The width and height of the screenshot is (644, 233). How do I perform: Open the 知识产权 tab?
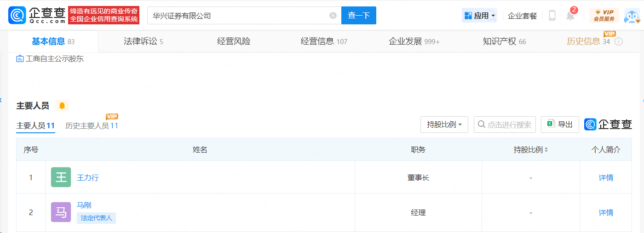point(504,41)
